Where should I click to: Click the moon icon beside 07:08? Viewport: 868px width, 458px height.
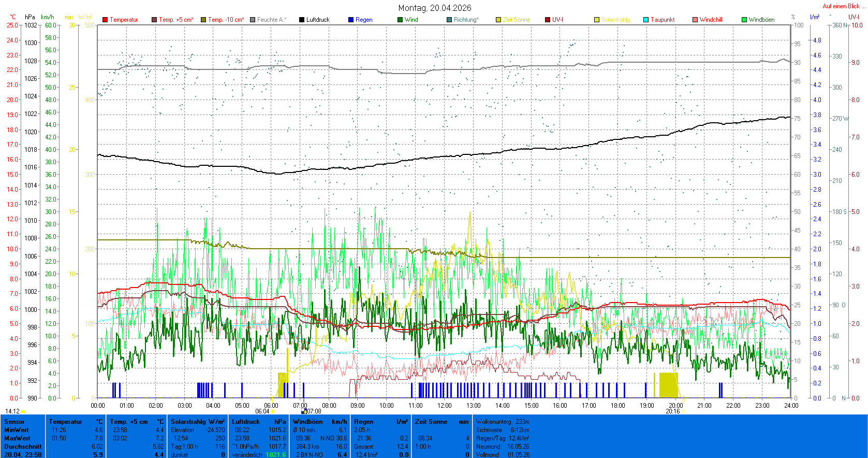point(304,411)
